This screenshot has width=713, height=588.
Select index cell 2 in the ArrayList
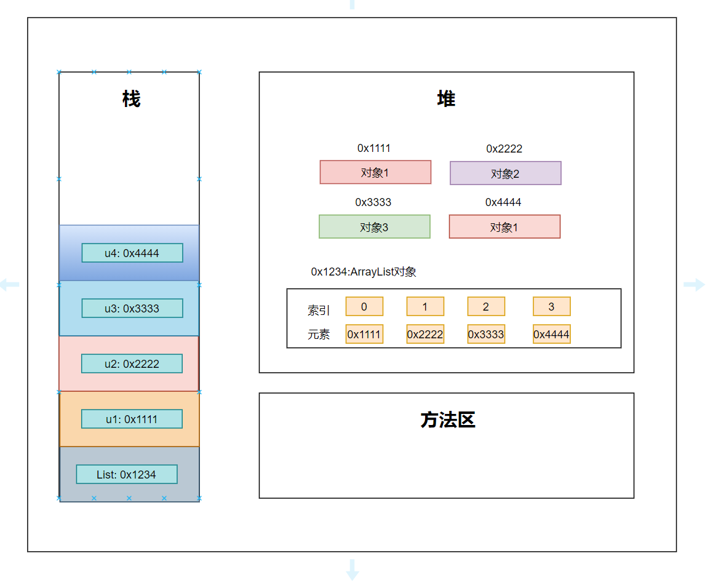coord(486,306)
